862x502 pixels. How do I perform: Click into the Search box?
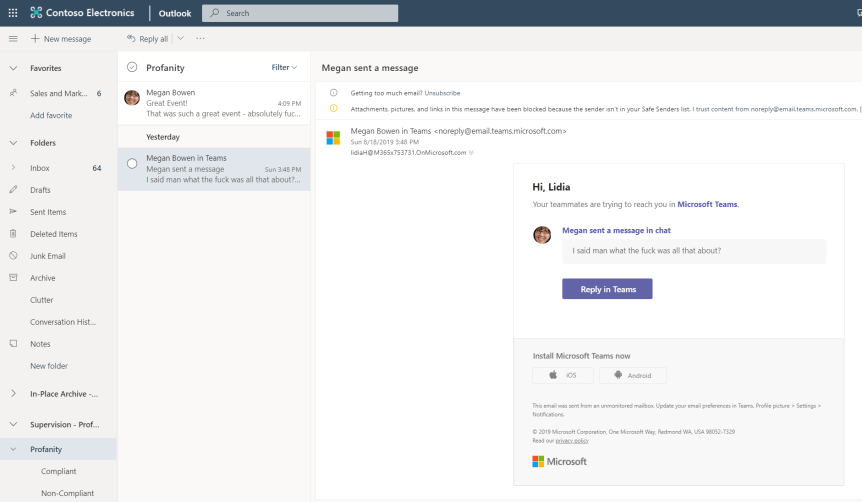pos(300,13)
